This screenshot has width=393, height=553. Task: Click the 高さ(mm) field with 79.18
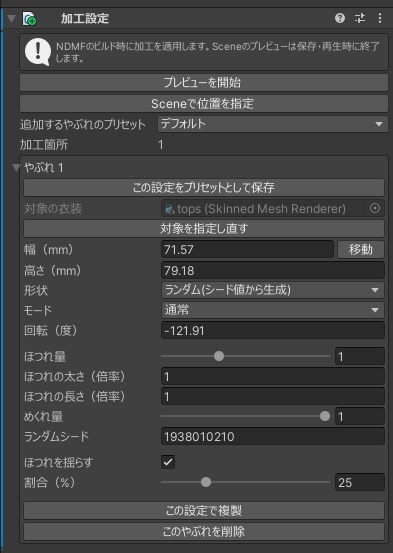[273, 271]
